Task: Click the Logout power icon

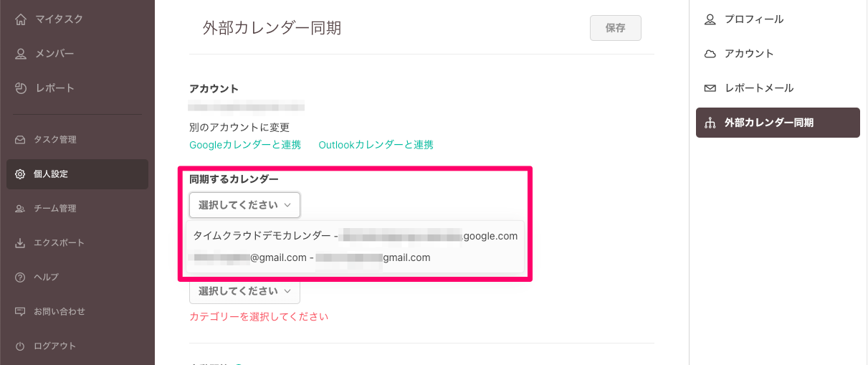Action: 21,346
